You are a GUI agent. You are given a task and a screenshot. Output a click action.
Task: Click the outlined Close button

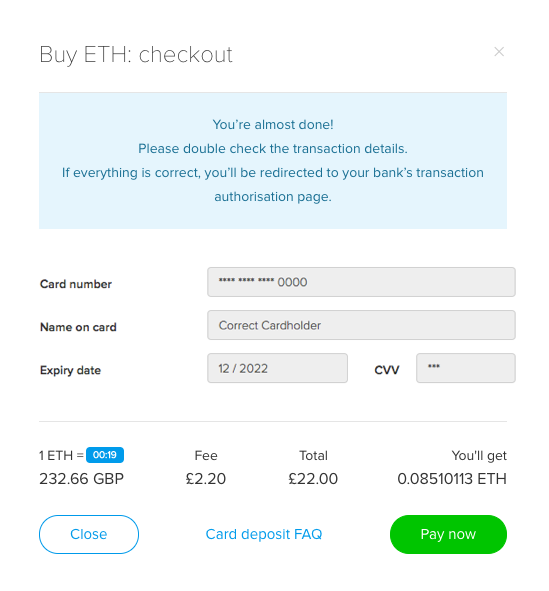click(x=89, y=534)
